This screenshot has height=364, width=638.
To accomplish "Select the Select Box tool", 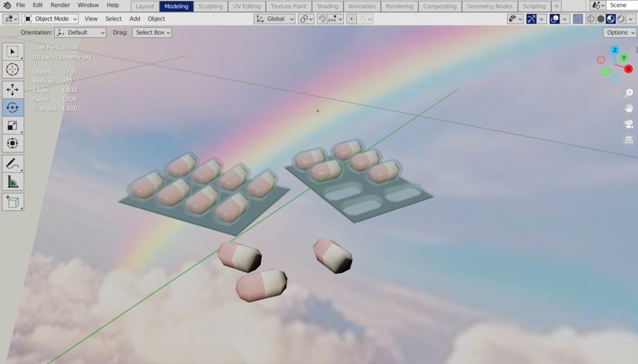I will coord(12,52).
